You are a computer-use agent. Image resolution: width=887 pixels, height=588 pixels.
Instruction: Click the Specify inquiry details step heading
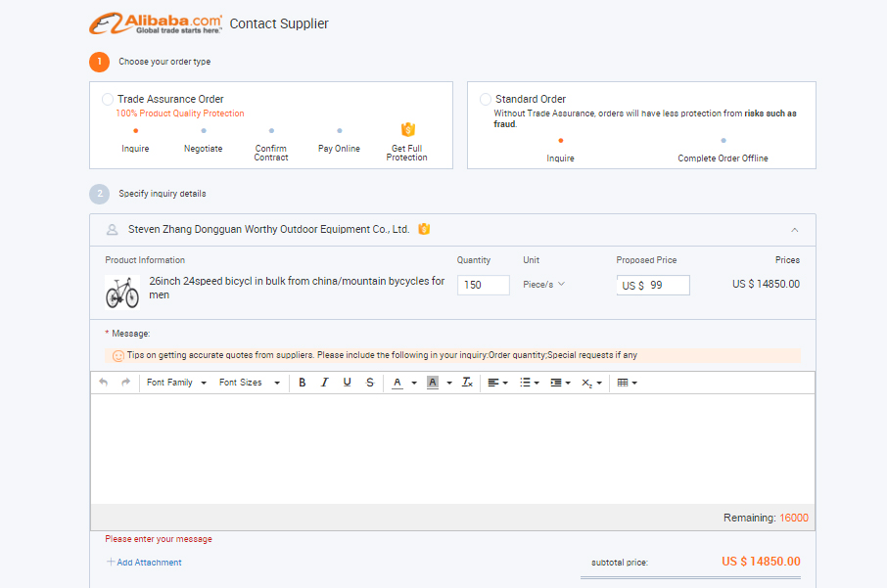click(x=163, y=194)
